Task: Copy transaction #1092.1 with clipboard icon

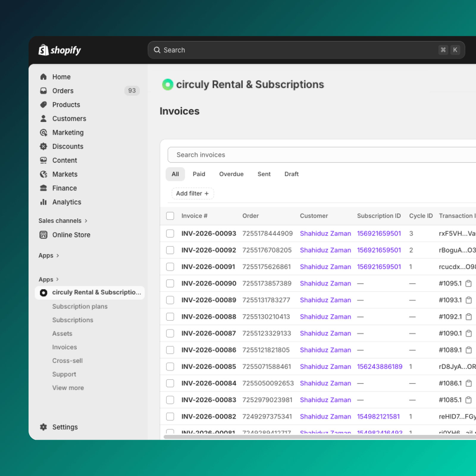Action: [x=469, y=317]
